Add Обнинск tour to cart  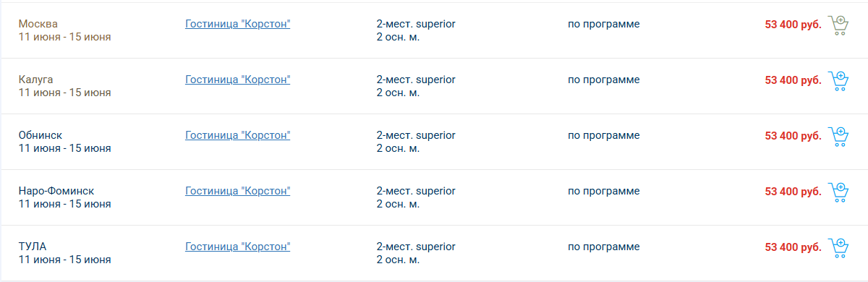click(x=838, y=137)
